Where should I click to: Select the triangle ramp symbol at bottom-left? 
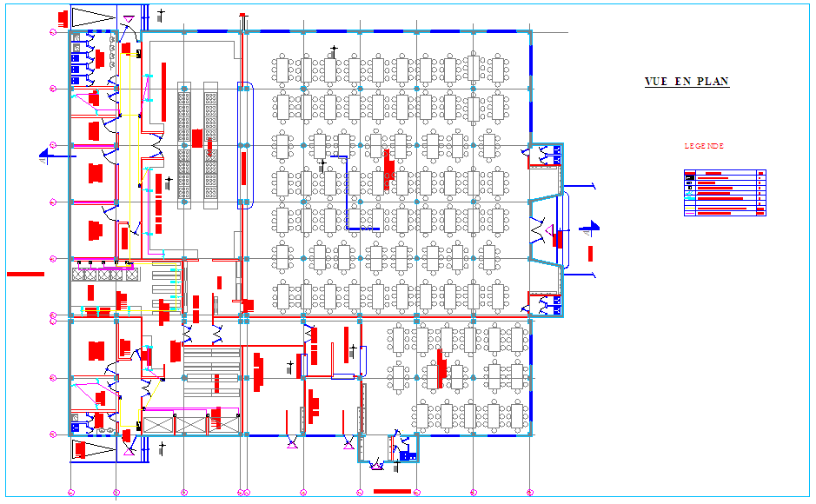pos(93,449)
